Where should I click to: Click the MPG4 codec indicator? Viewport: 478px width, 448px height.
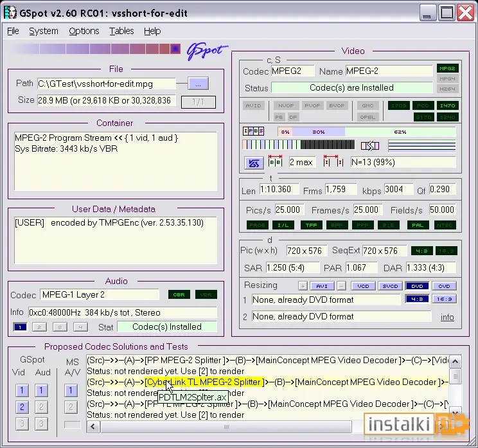[447, 78]
